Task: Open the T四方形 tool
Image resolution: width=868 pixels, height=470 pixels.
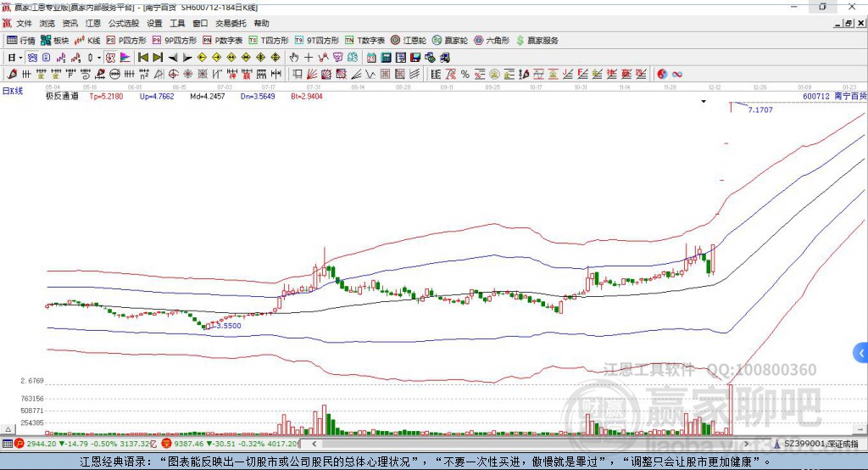Action: point(269,41)
